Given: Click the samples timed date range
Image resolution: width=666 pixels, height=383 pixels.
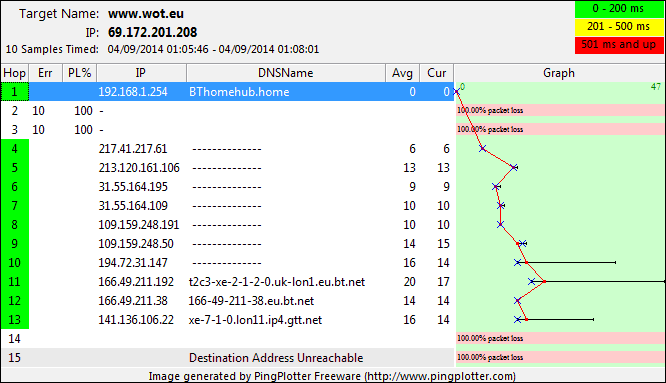Looking at the screenshot, I should (x=213, y=49).
